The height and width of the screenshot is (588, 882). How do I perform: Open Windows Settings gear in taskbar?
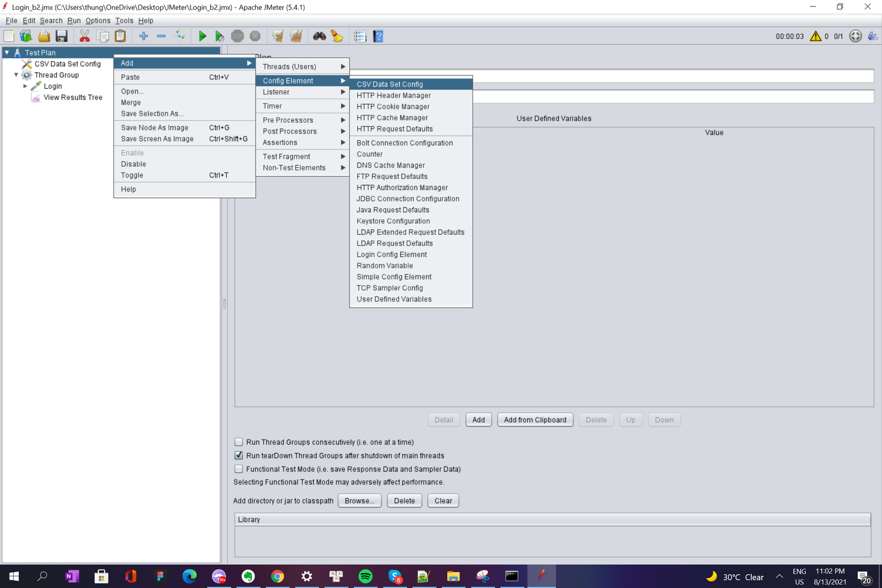coord(307,576)
